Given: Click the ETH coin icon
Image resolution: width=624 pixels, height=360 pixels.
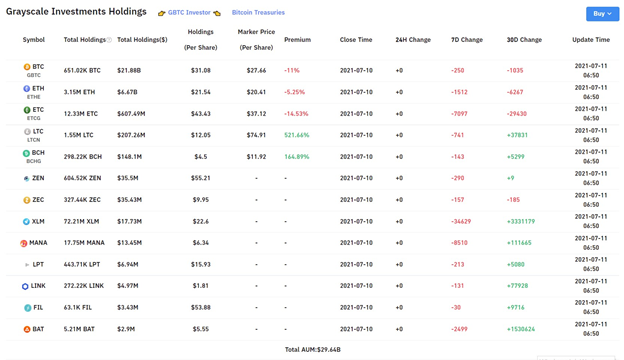Looking at the screenshot, I should click(x=27, y=88).
